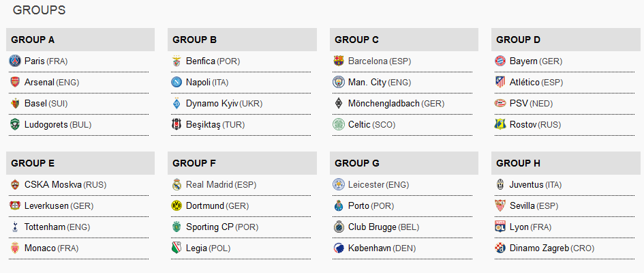
Task: Click the Benfica eagle crest icon
Action: (177, 61)
